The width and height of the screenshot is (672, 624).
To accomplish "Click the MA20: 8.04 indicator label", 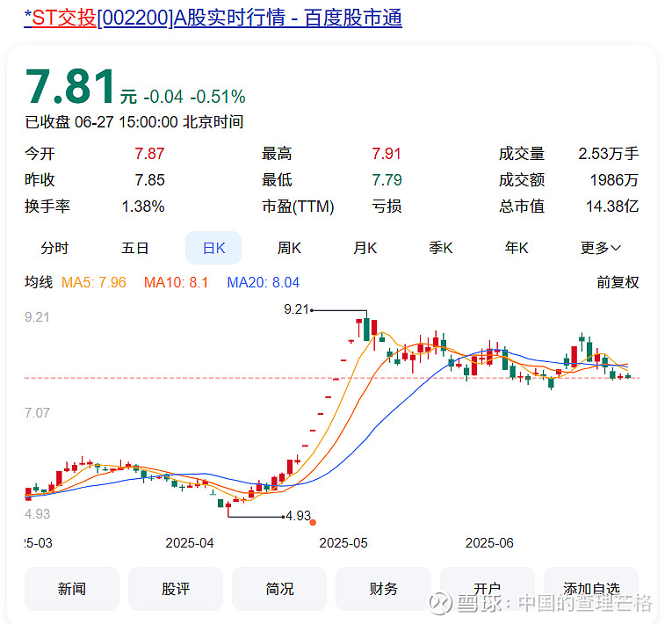I will pos(264,282).
